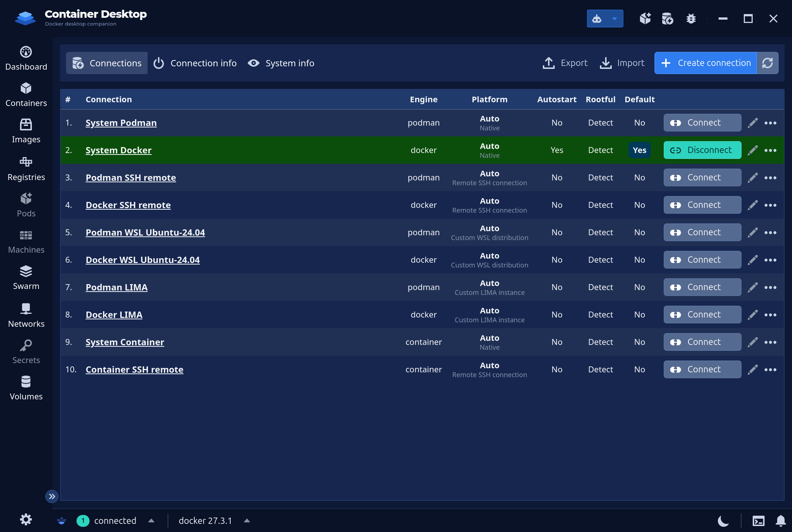The image size is (792, 532).
Task: Open Registries from the sidebar
Action: point(26,169)
